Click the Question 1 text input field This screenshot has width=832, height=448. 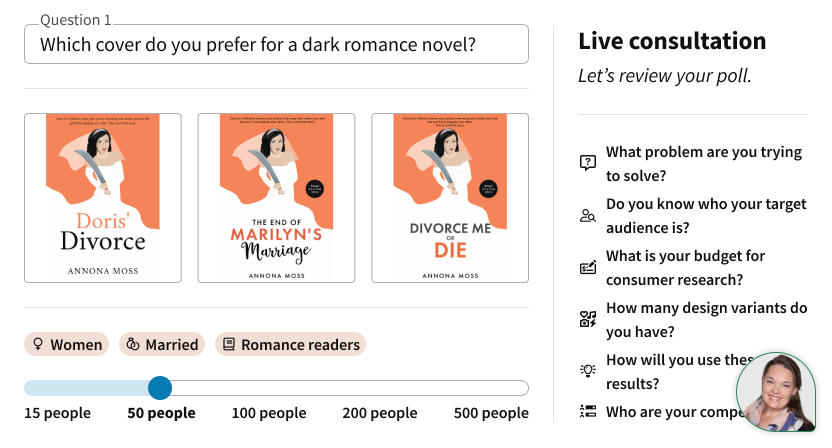[276, 44]
